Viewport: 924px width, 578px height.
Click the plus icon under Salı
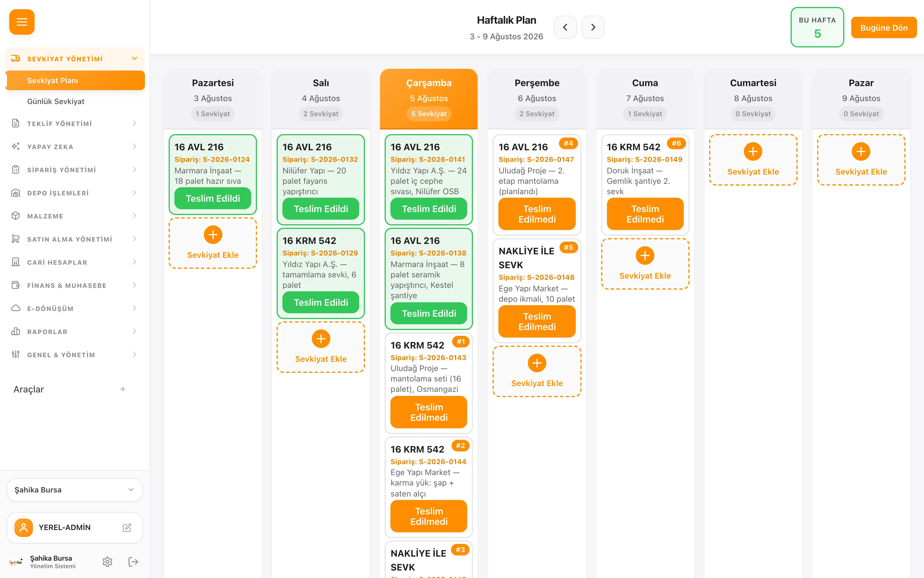tap(321, 339)
